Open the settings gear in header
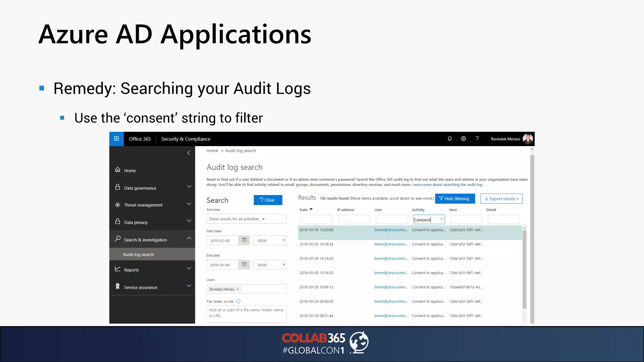Image resolution: width=644 pixels, height=362 pixels. click(x=464, y=139)
